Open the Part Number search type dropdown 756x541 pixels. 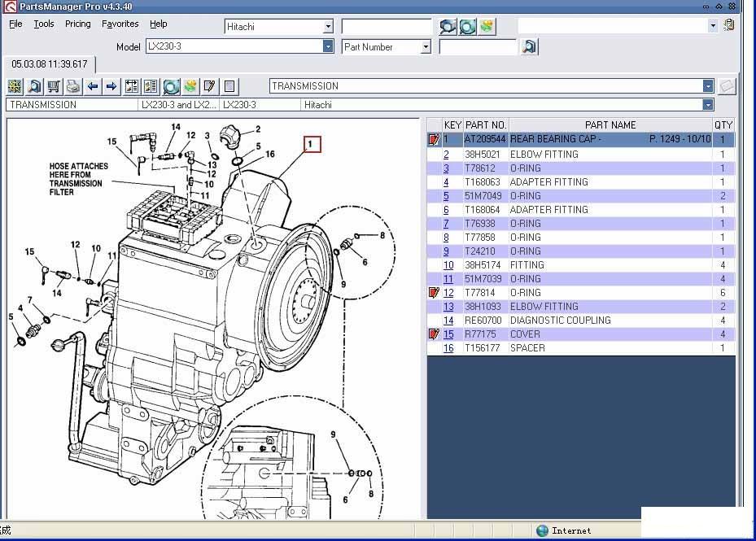(426, 46)
